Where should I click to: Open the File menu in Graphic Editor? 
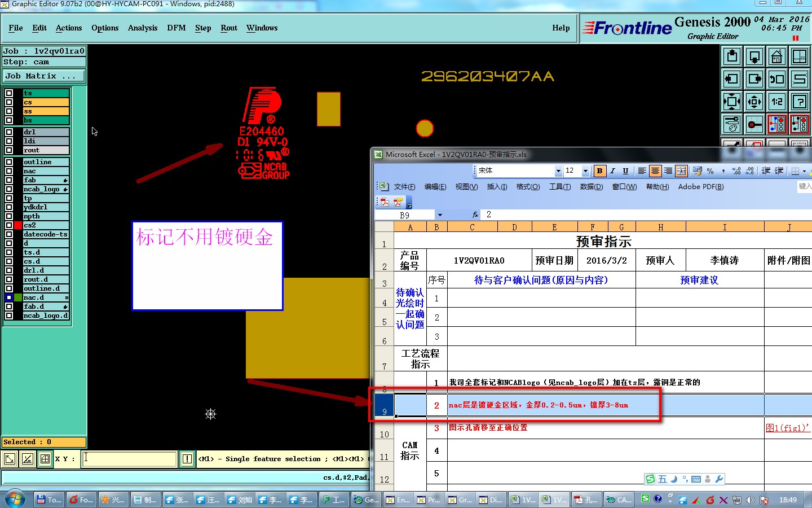click(16, 28)
